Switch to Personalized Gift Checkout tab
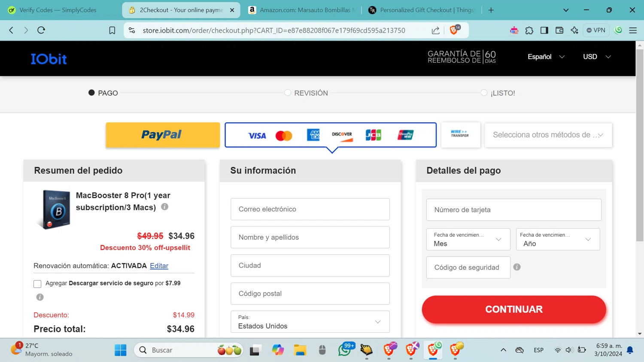 coord(422,10)
